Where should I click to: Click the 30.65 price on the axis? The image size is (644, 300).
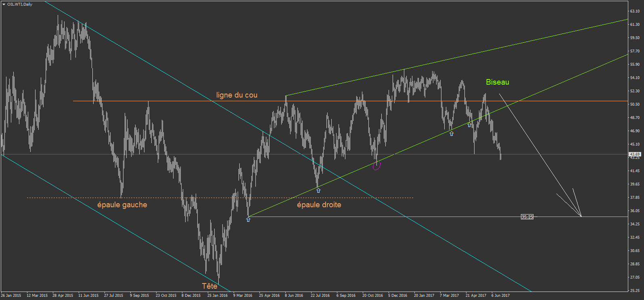(635, 251)
